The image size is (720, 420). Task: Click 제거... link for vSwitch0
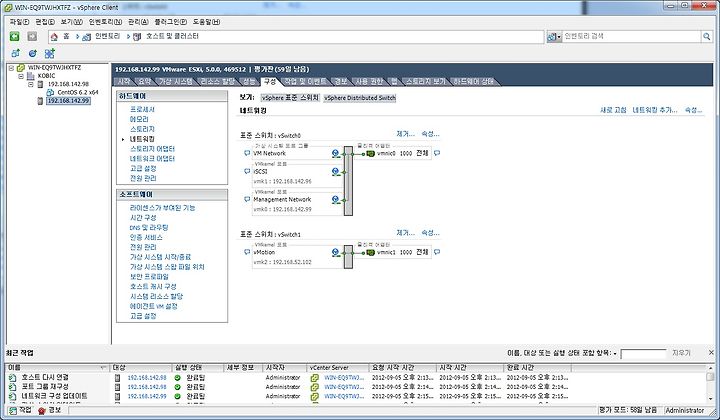[x=405, y=134]
